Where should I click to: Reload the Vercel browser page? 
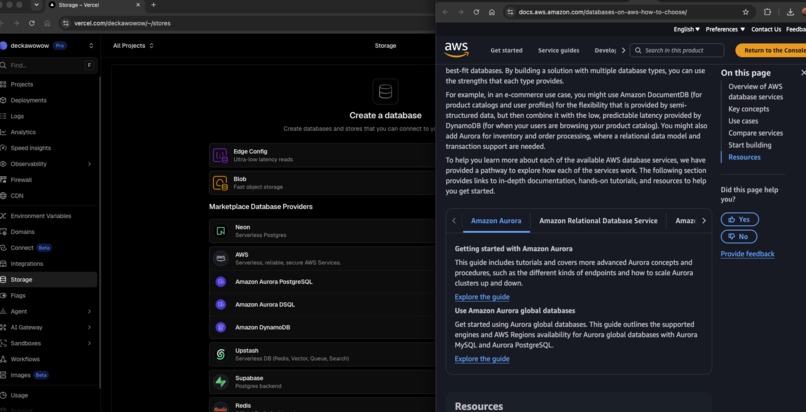(32, 23)
